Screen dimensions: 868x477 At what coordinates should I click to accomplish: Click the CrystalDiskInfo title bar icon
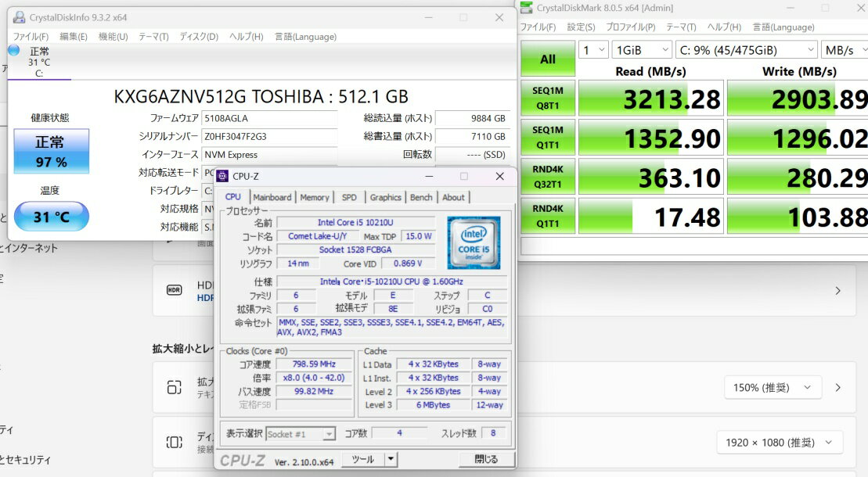(19, 17)
